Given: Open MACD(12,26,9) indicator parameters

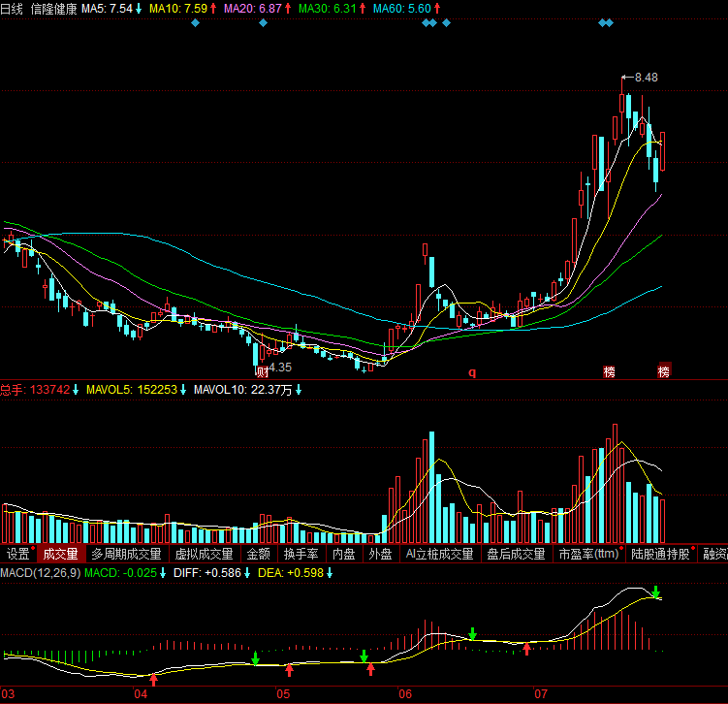Looking at the screenshot, I should (40, 573).
